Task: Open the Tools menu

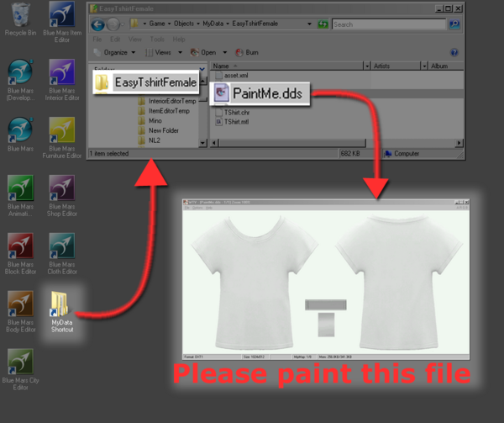Action: click(x=157, y=40)
